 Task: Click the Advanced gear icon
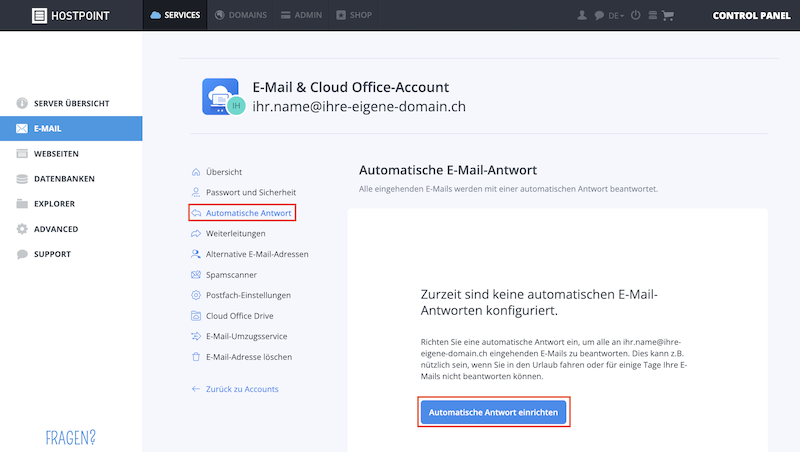[x=22, y=229]
